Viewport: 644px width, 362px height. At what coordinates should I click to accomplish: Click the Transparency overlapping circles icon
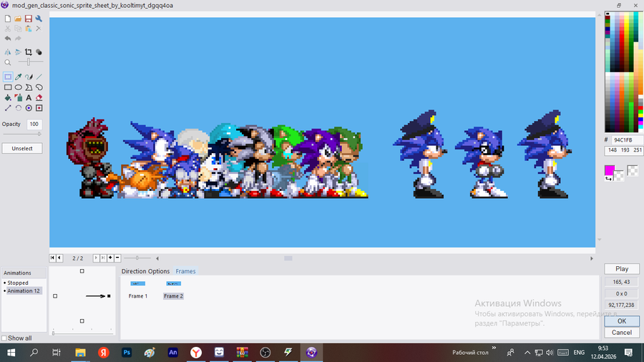point(39,52)
